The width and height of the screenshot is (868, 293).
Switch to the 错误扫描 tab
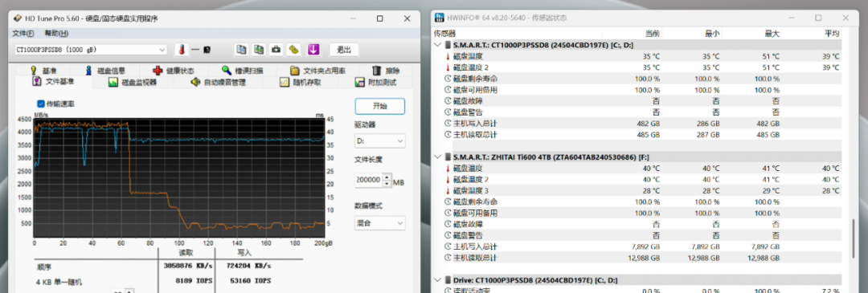242,71
